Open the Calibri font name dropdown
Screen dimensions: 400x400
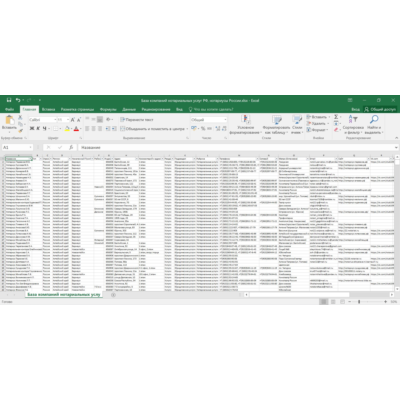click(x=55, y=120)
